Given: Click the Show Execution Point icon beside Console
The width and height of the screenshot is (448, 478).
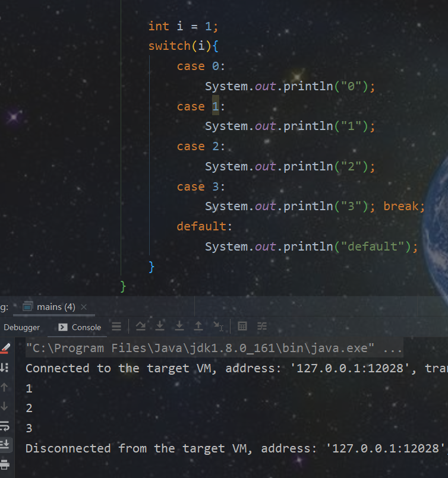Looking at the screenshot, I should 116,327.
